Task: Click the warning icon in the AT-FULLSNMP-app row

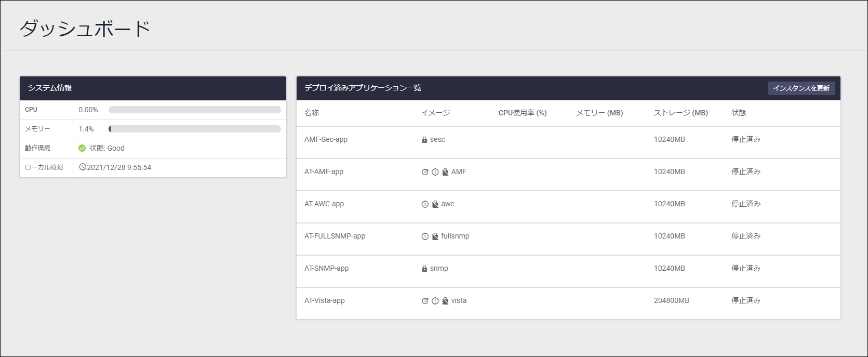Action: tap(425, 236)
